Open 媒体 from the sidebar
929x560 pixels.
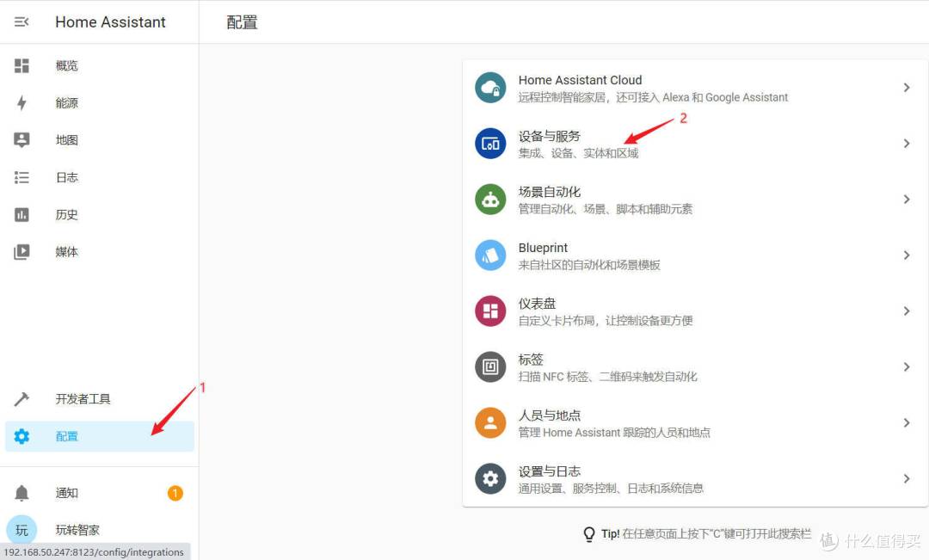[100, 252]
